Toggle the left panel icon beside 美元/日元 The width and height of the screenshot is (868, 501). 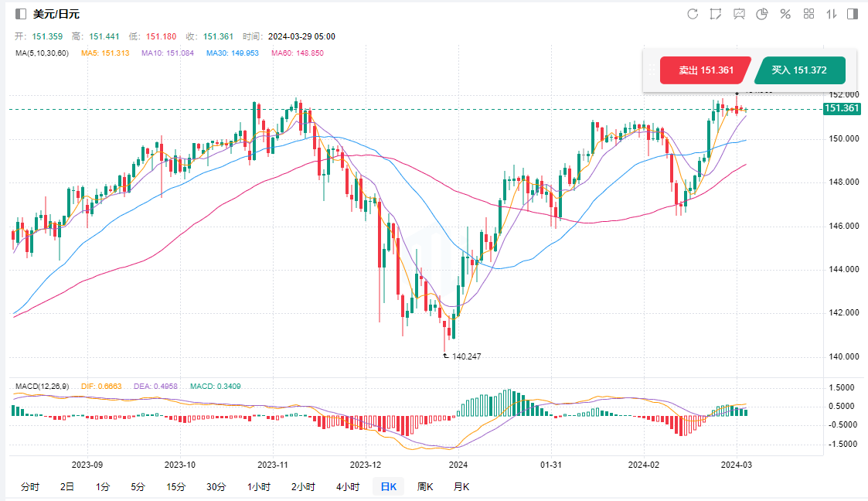pos(21,14)
